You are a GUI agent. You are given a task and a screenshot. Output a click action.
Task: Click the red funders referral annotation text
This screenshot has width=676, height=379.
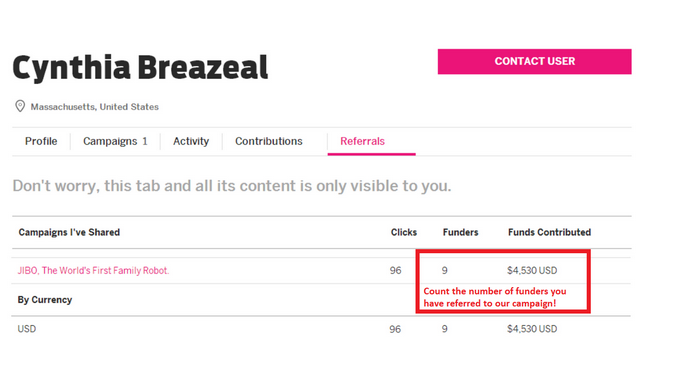tap(495, 297)
